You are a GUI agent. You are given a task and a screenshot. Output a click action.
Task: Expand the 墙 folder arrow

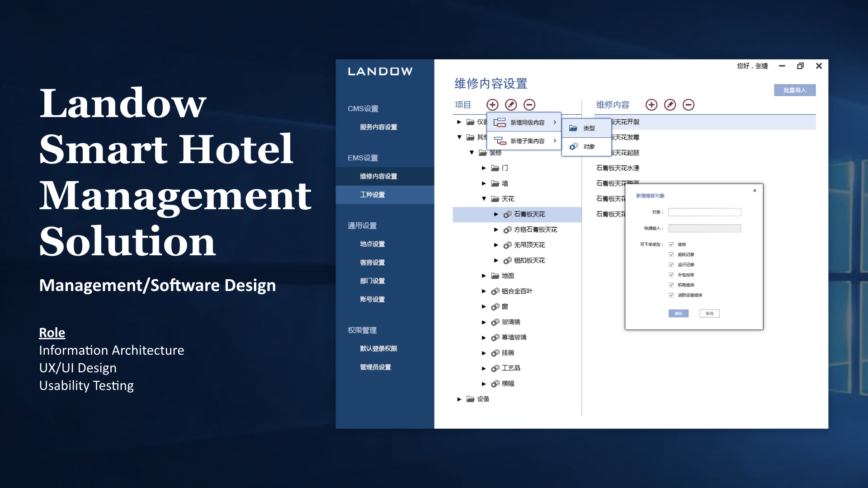coord(484,183)
